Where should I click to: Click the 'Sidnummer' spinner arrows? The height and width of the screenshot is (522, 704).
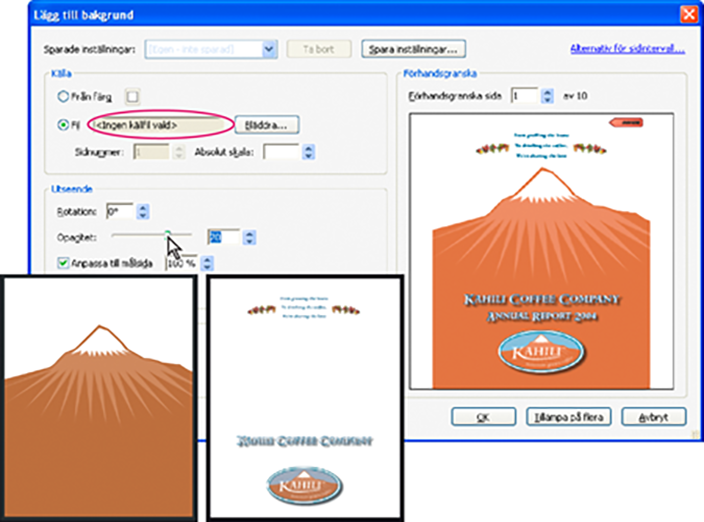point(179,152)
